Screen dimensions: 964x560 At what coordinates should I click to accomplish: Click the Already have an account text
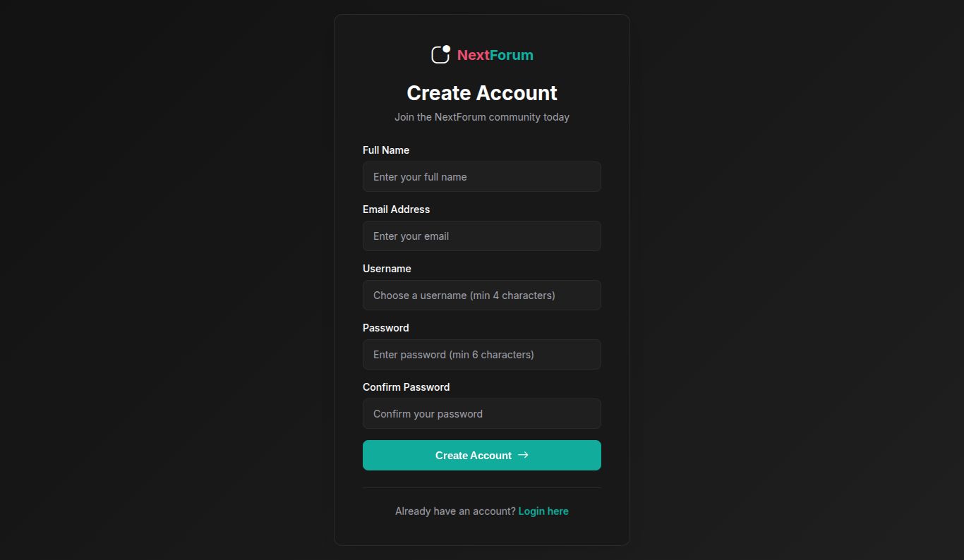pos(455,511)
